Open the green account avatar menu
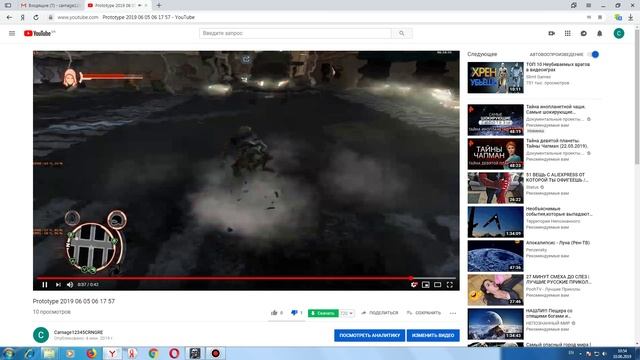640x360 pixels. (619, 33)
